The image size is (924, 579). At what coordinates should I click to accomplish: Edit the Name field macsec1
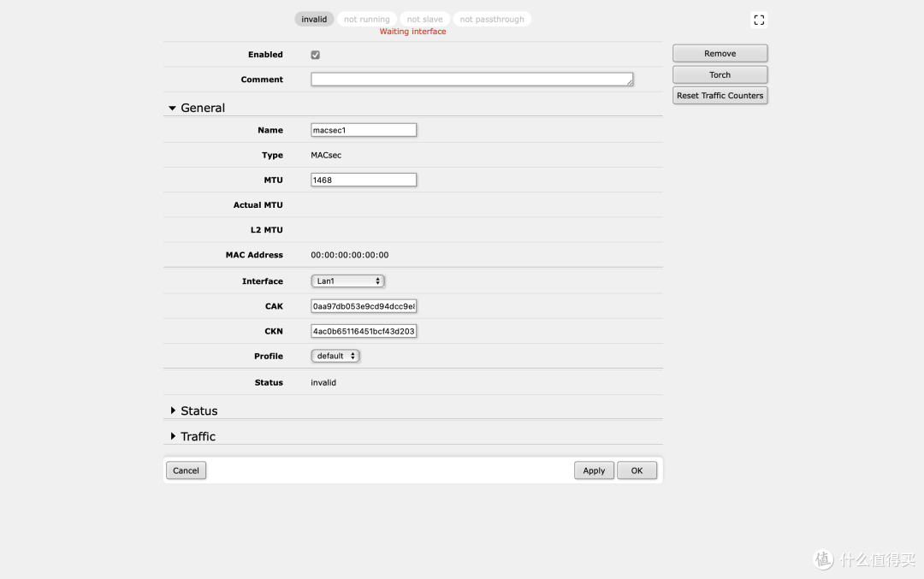point(364,130)
